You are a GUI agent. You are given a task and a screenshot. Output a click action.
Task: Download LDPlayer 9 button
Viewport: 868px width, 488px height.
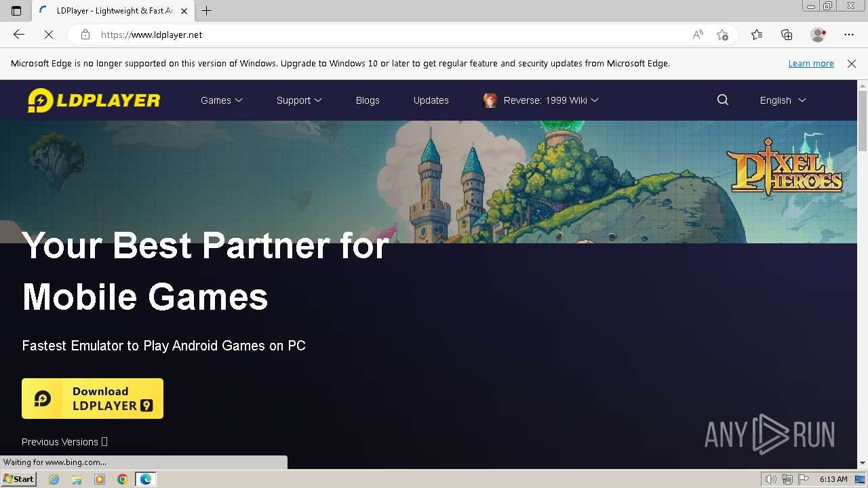tap(92, 399)
